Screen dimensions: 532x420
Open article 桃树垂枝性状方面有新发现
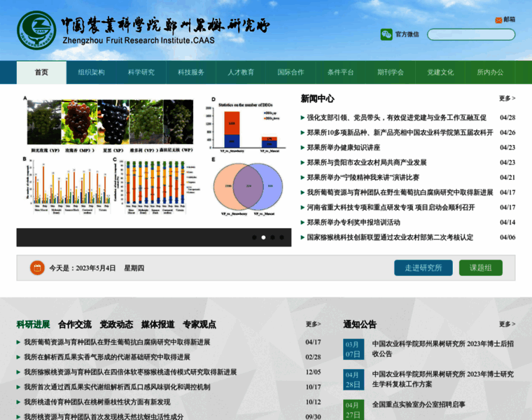[97, 402]
